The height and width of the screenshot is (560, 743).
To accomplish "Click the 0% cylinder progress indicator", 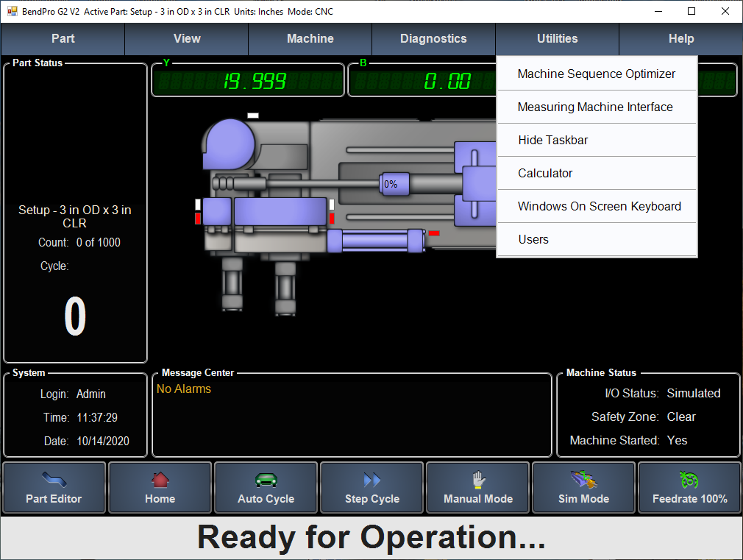I will coord(391,184).
